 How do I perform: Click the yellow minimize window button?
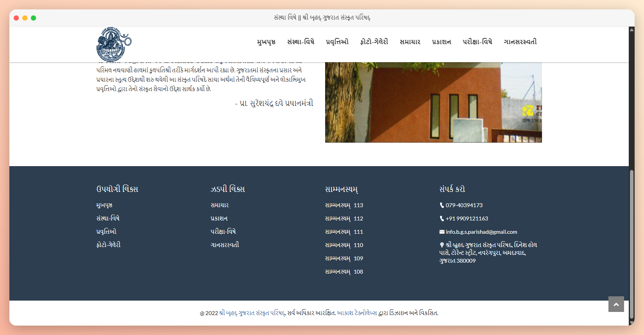(x=25, y=18)
